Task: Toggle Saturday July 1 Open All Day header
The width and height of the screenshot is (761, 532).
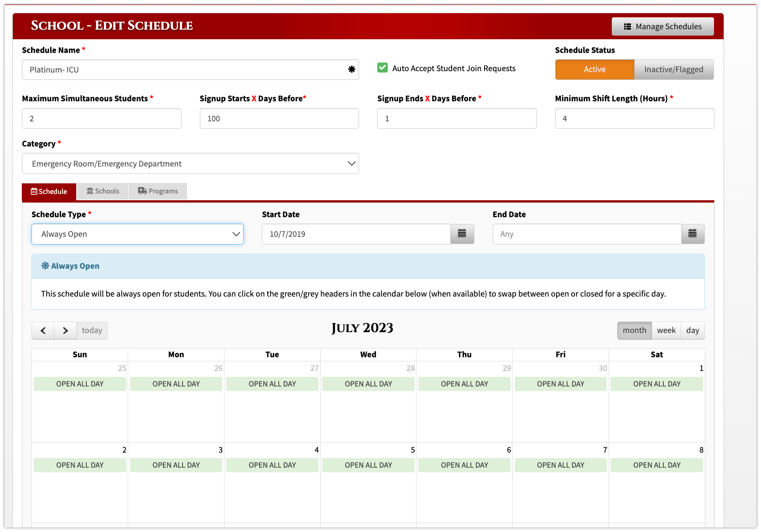Action: coord(656,384)
